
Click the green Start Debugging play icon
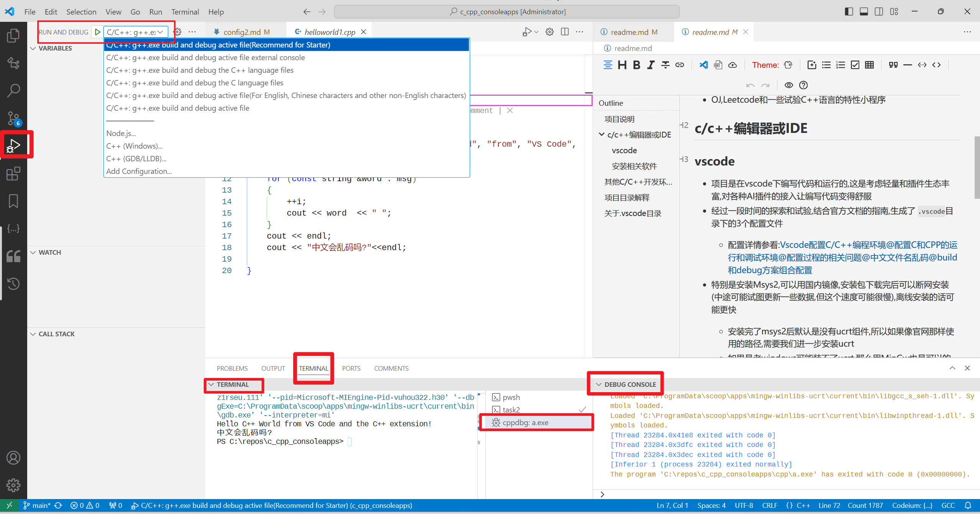click(x=98, y=32)
